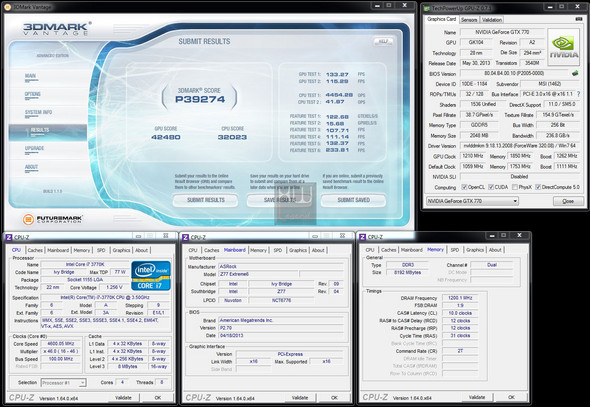Viewport: 590px width, 407px height.
Task: Open the GPU selection dropdown in GPU-Z
Action: [472, 201]
